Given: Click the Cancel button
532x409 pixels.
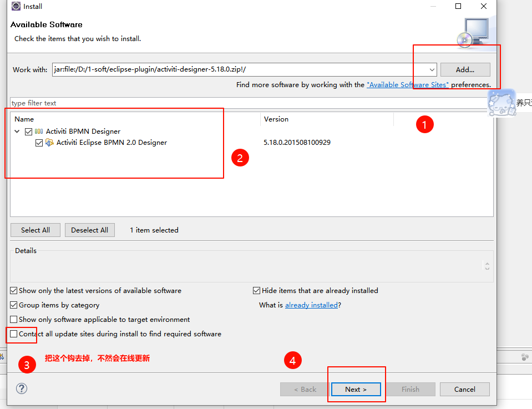Looking at the screenshot, I should [x=465, y=390].
